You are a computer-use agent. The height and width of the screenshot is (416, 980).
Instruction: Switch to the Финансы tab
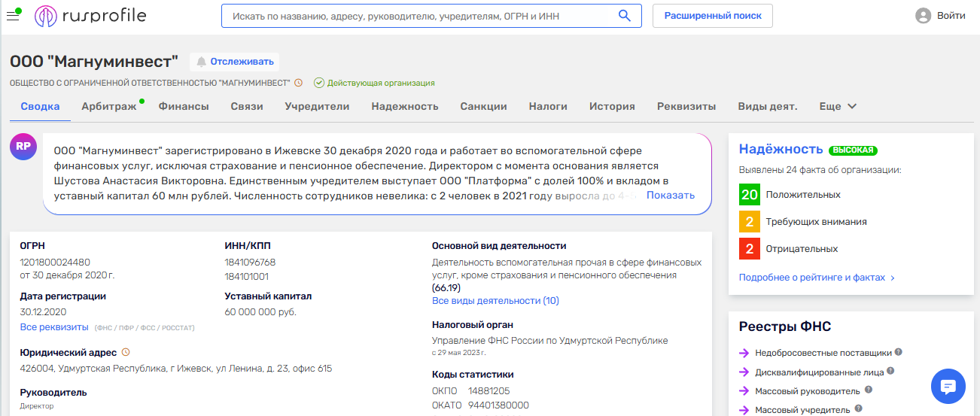click(x=184, y=106)
